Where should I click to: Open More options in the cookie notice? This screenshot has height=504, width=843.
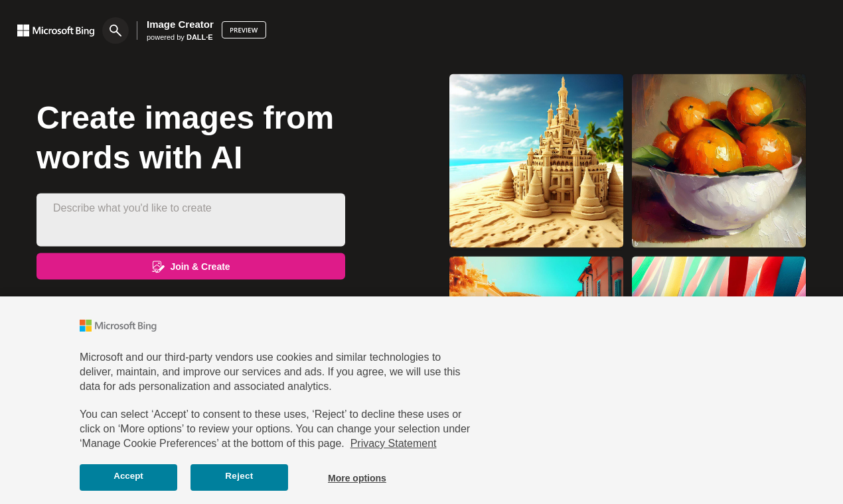tap(356, 477)
